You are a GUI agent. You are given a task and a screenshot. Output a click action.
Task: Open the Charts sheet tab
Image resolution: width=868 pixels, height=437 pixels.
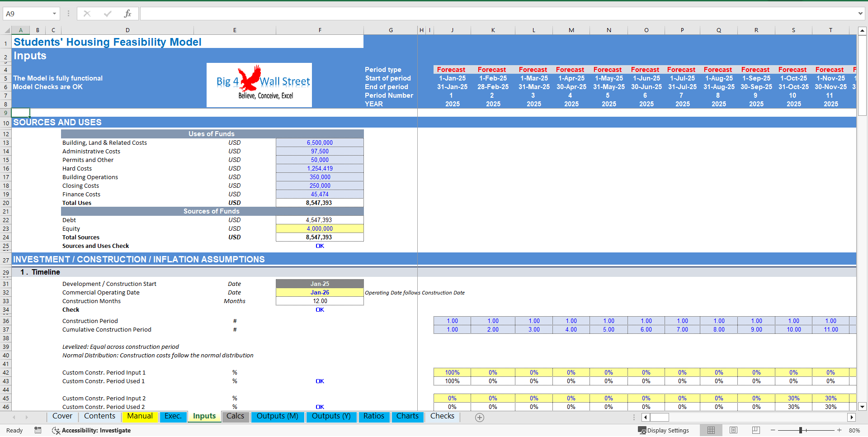point(407,416)
